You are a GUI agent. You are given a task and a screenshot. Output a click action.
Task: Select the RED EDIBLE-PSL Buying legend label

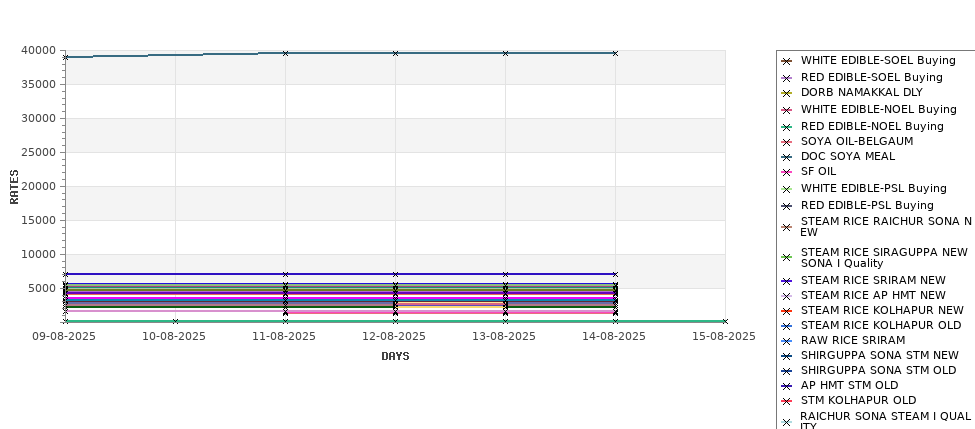(x=867, y=205)
